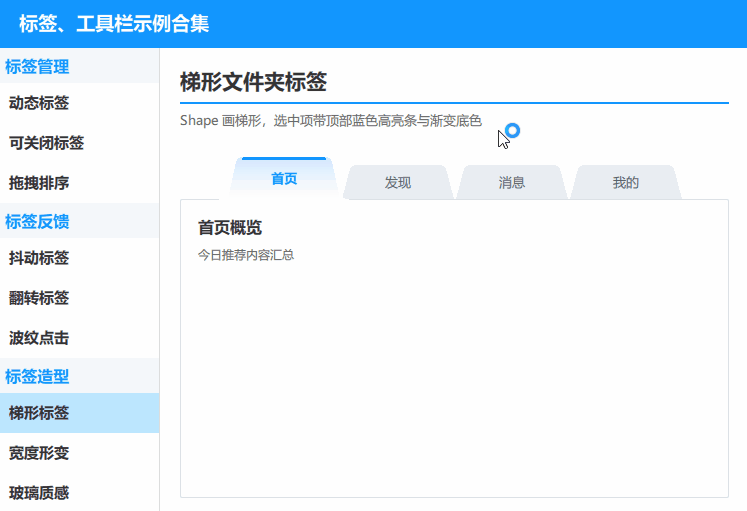Open the 拖拽排序 example
The height and width of the screenshot is (511, 747).
click(80, 183)
